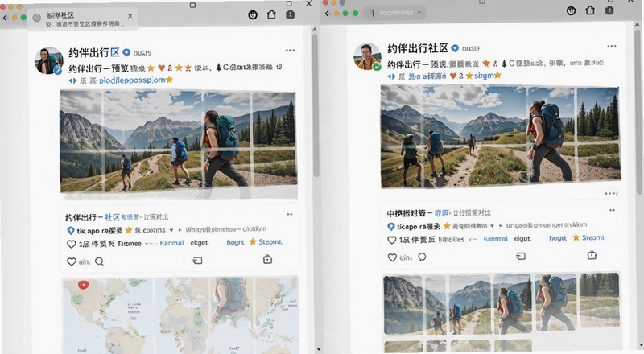644x354 pixels.
Task: Open the hogrt link in right card
Action: (558, 238)
